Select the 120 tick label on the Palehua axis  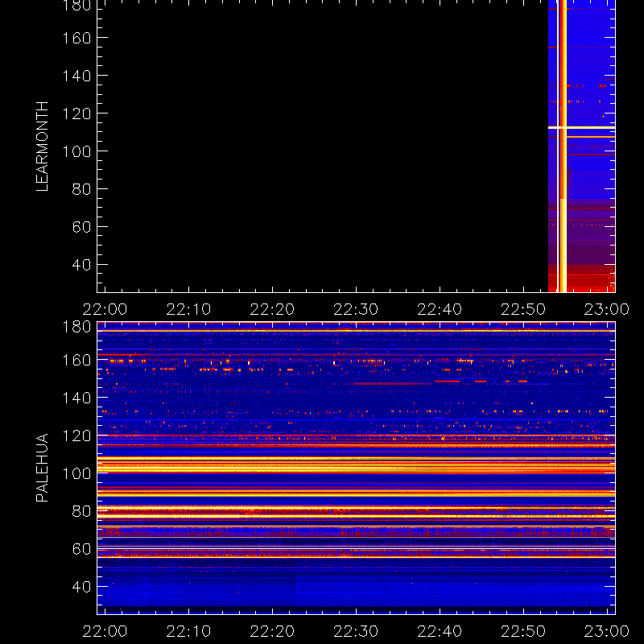(76, 436)
